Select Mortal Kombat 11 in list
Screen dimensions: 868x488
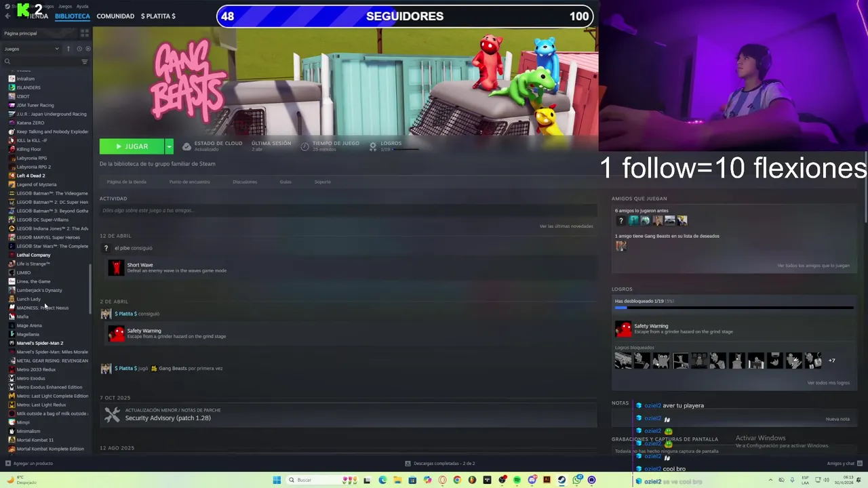pos(35,440)
